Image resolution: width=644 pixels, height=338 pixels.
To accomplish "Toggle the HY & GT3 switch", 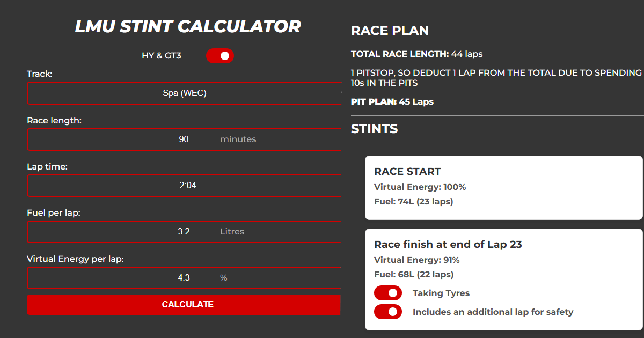I will [x=220, y=55].
